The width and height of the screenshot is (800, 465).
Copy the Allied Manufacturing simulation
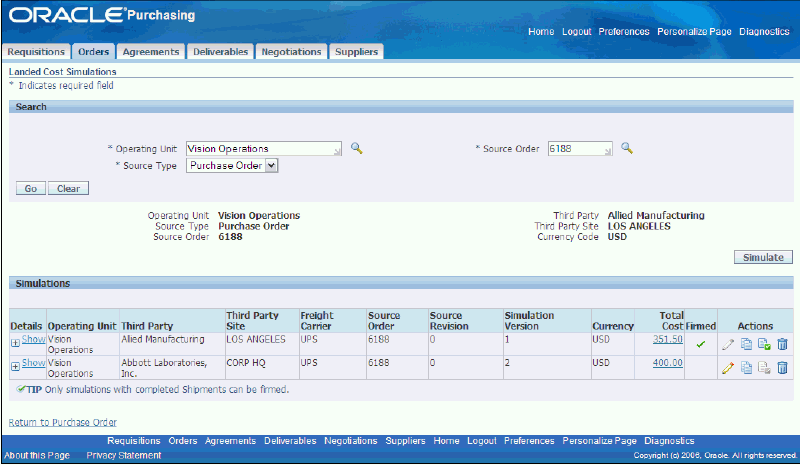coord(746,345)
